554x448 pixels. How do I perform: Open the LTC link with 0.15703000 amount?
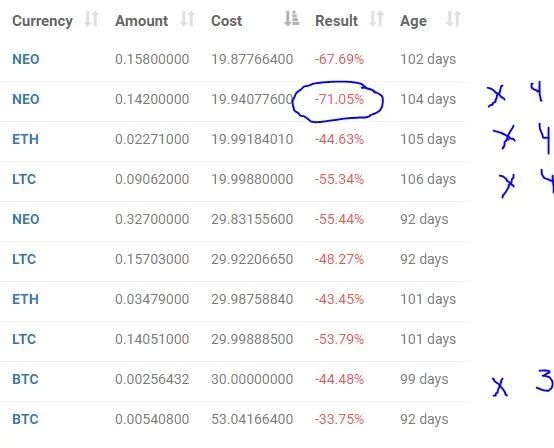tap(24, 259)
